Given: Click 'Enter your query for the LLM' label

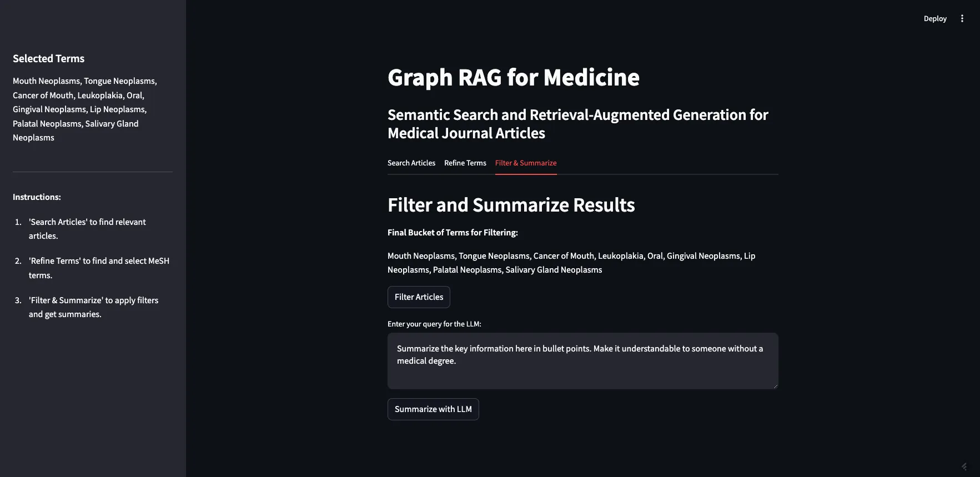Looking at the screenshot, I should click(x=434, y=324).
